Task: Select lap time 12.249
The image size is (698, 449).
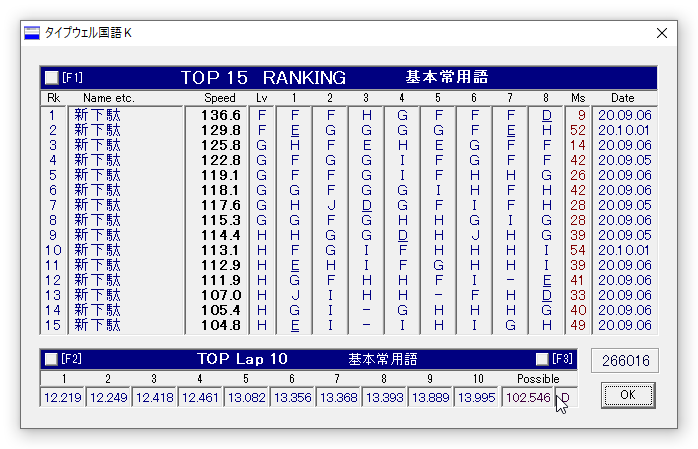Action: point(108,397)
